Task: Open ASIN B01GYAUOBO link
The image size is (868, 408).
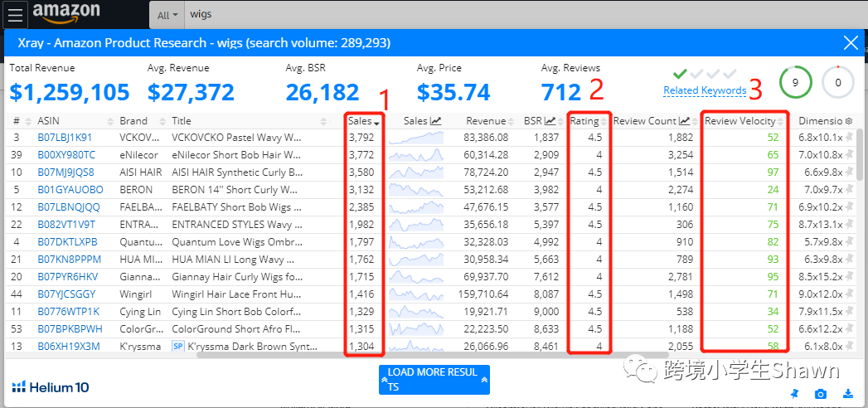Action: 70,189
